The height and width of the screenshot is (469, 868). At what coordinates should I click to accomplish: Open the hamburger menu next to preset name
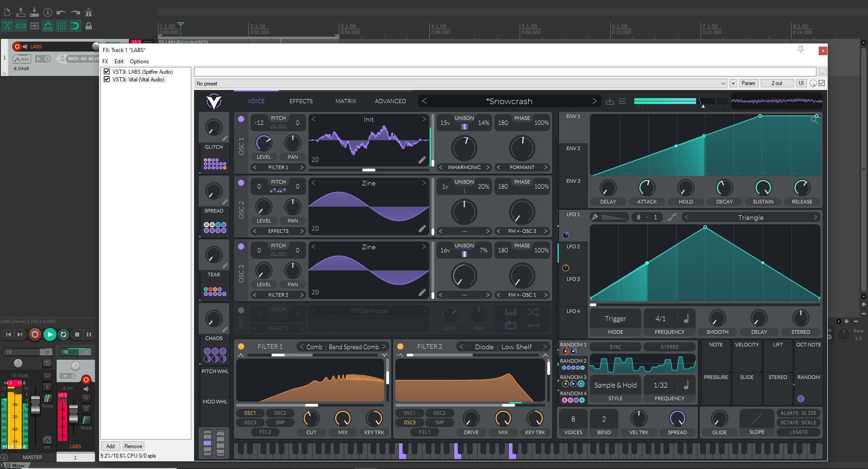point(622,101)
